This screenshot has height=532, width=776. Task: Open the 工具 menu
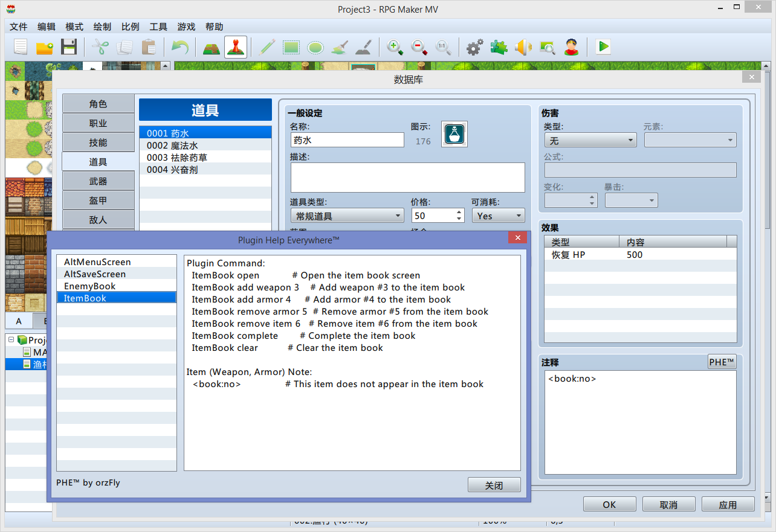pos(158,27)
